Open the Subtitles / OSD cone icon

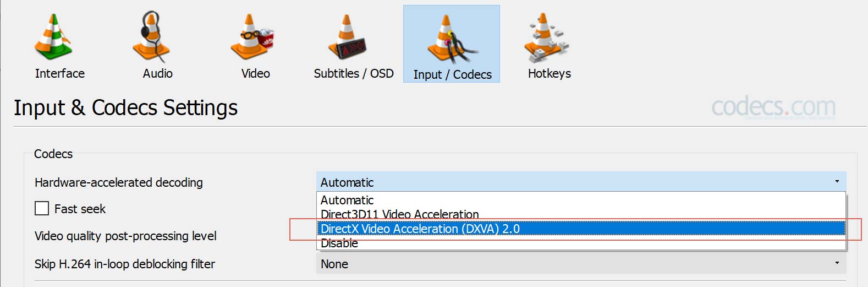[x=348, y=37]
